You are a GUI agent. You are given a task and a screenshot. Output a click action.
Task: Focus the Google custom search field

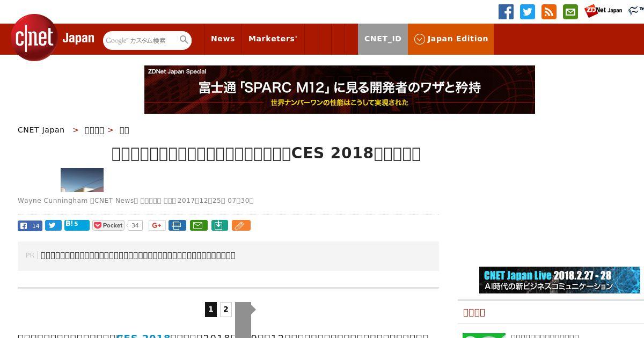[141, 40]
